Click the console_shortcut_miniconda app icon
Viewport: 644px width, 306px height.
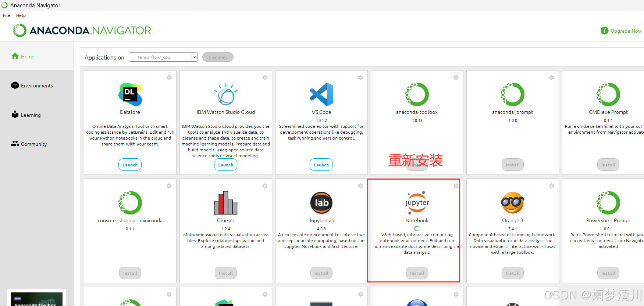coord(130,203)
